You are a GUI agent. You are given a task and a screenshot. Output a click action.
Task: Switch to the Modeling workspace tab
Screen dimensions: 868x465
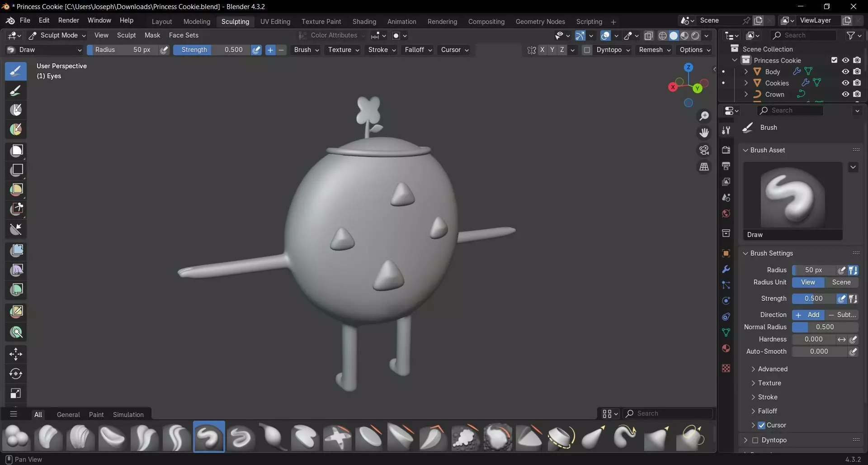coord(197,22)
